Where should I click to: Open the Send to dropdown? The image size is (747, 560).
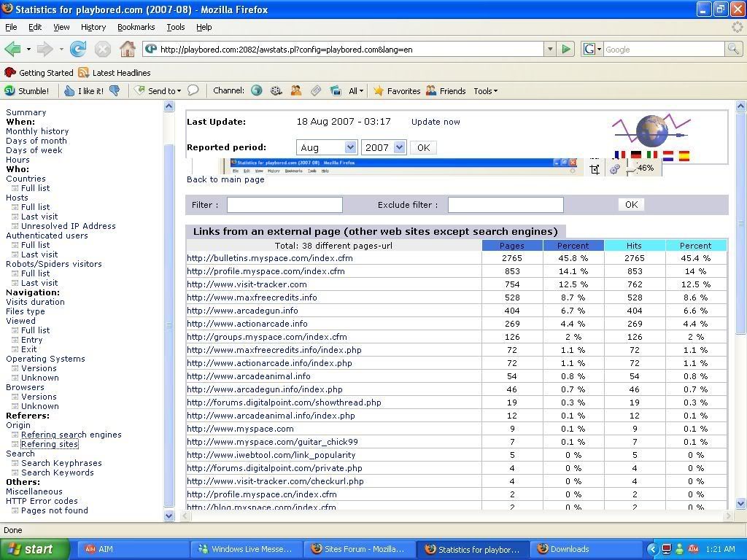158,91
